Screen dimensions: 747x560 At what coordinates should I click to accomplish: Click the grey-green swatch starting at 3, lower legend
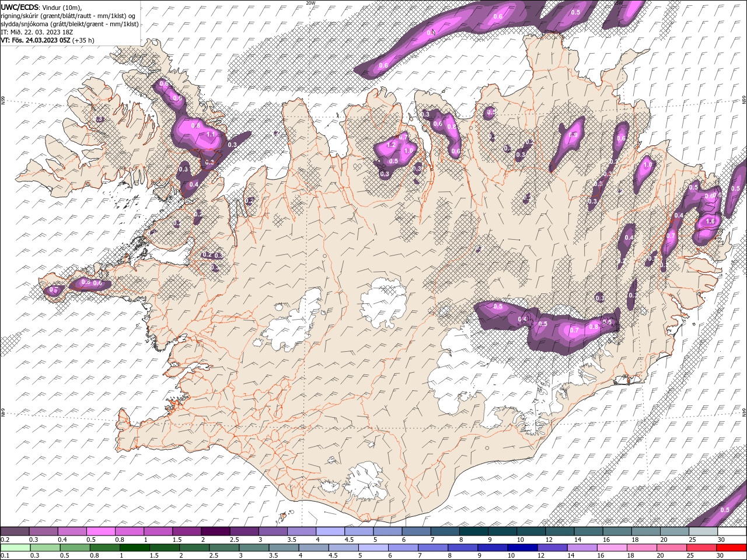(x=254, y=548)
